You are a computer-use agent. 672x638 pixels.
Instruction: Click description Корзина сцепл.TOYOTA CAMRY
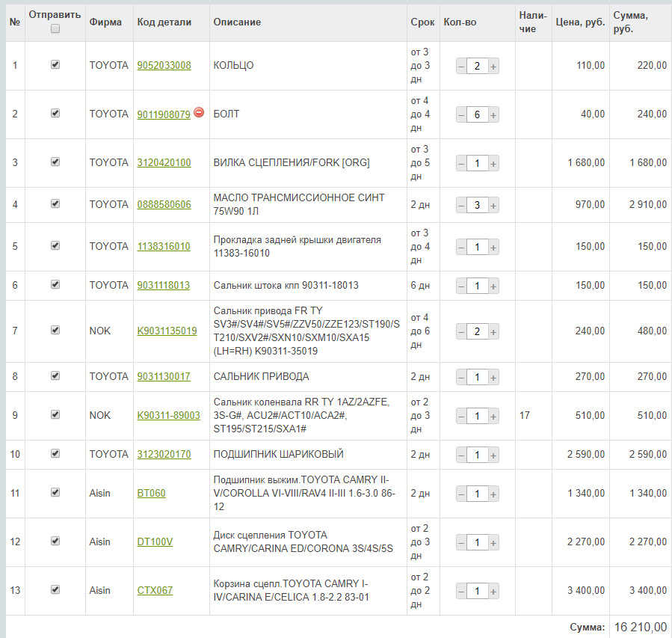(x=291, y=590)
